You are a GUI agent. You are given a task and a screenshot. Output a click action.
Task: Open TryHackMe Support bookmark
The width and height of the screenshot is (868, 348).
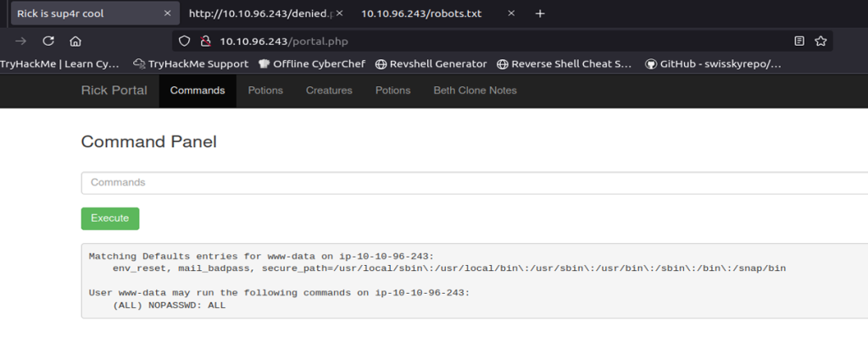point(192,64)
